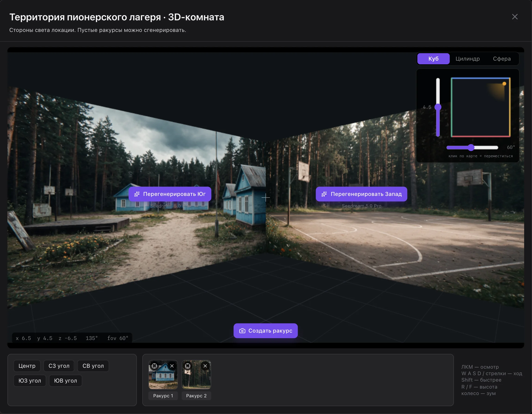Jump to the Центр position
The image size is (532, 414).
pyautogui.click(x=27, y=366)
